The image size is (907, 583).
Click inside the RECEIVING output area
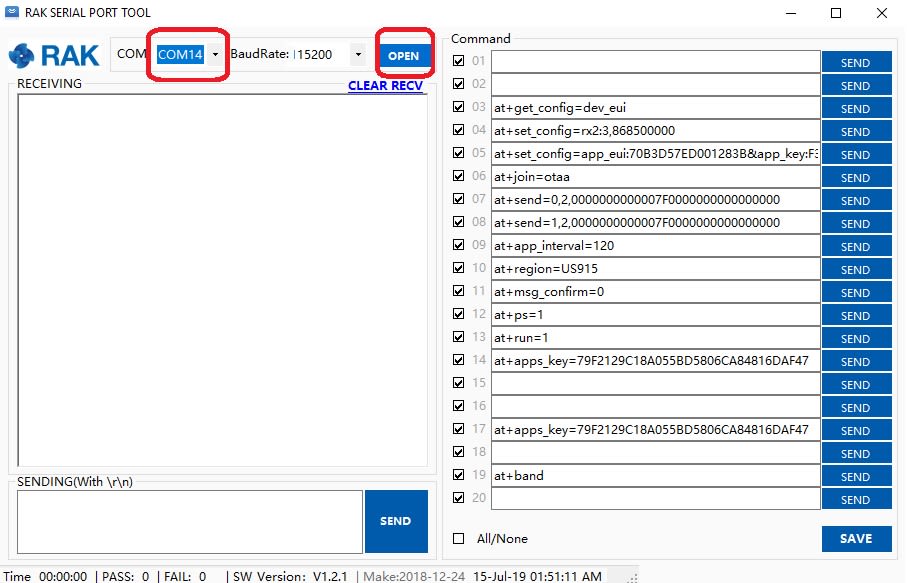click(x=223, y=280)
